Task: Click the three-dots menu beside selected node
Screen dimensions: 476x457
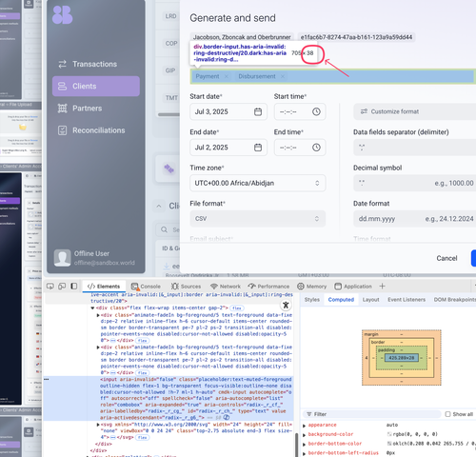Action: [47, 380]
